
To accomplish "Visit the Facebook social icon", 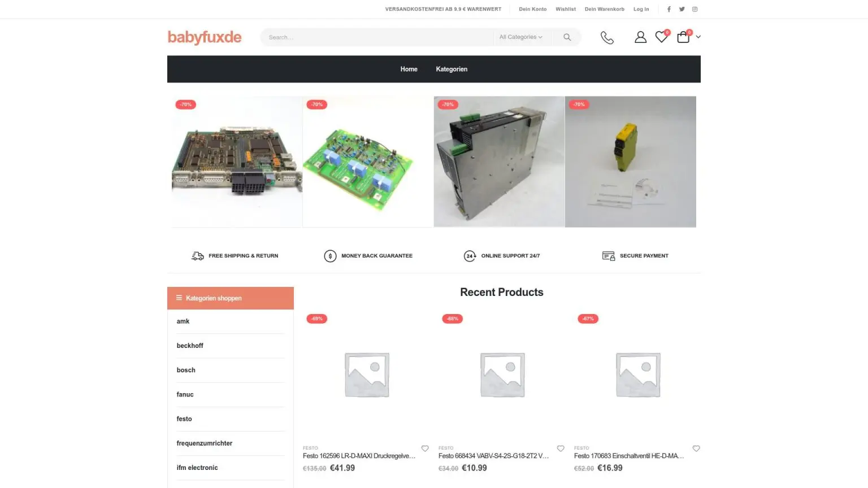I will (x=669, y=9).
